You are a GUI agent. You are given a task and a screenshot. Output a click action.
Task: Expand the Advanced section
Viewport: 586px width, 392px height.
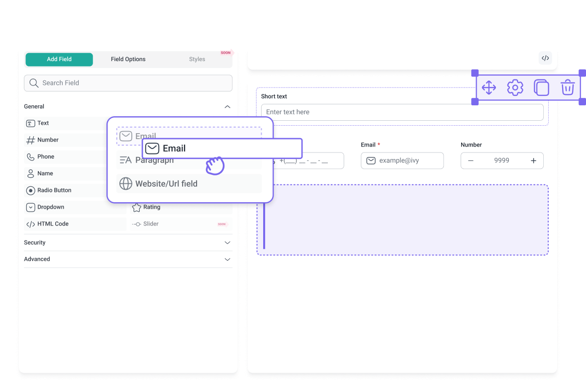(x=227, y=259)
